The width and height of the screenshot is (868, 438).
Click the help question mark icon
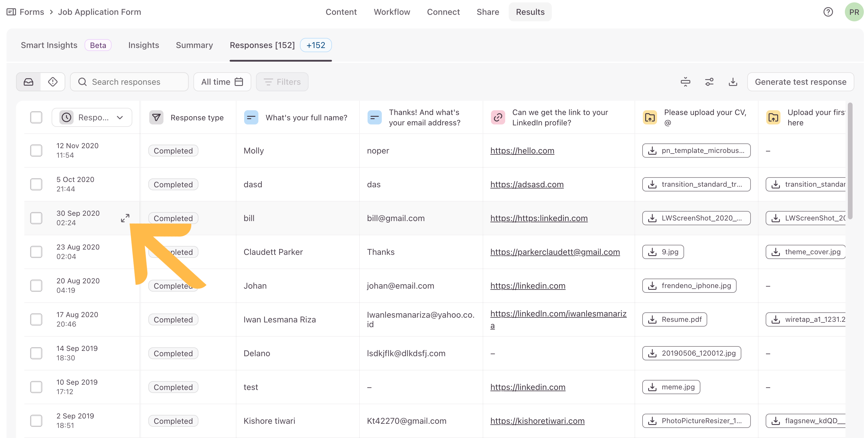point(828,12)
